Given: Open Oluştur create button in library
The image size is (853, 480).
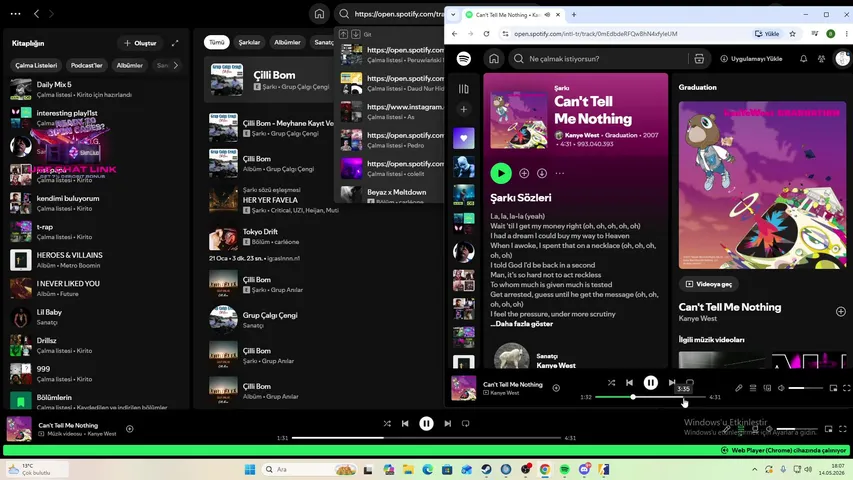Looking at the screenshot, I should click(140, 43).
